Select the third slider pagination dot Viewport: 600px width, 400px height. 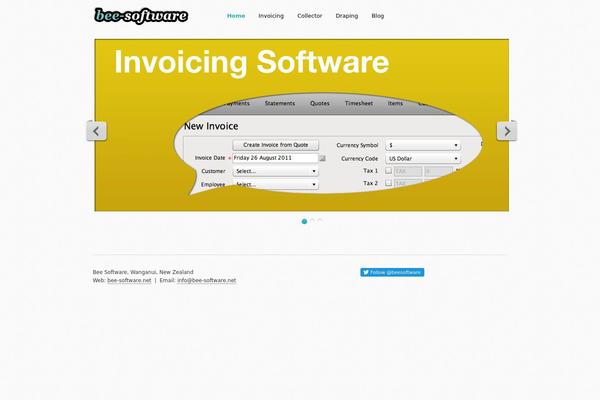coord(320,221)
